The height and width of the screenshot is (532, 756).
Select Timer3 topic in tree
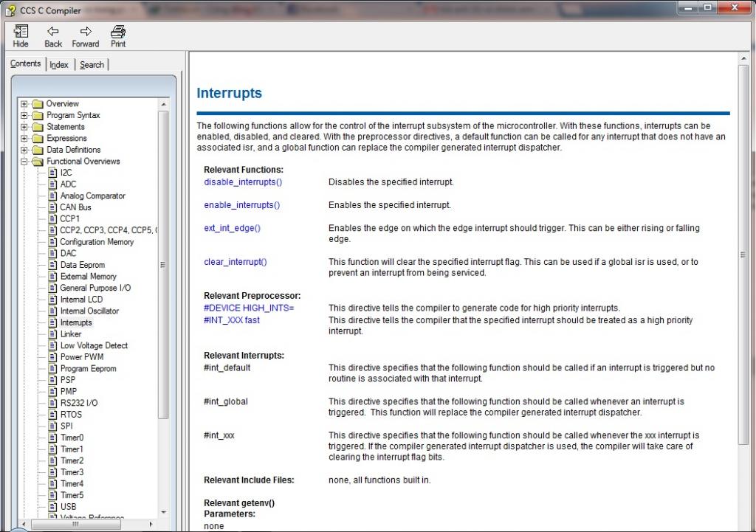tap(72, 472)
